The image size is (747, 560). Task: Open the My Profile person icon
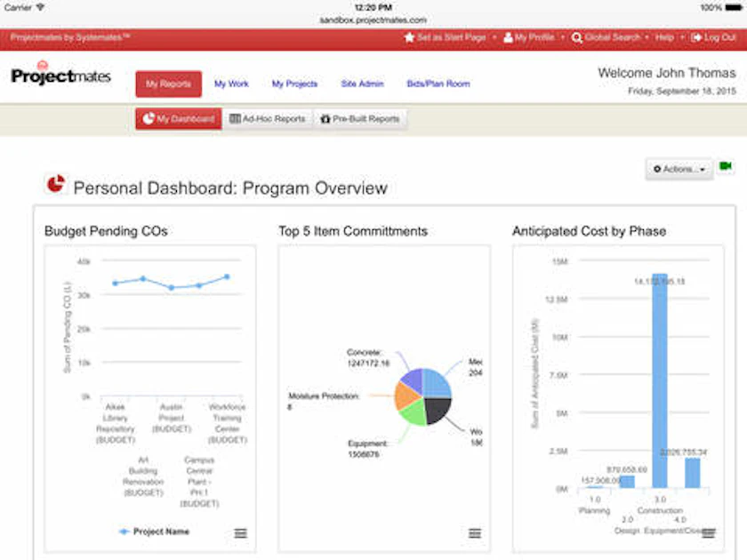(509, 37)
